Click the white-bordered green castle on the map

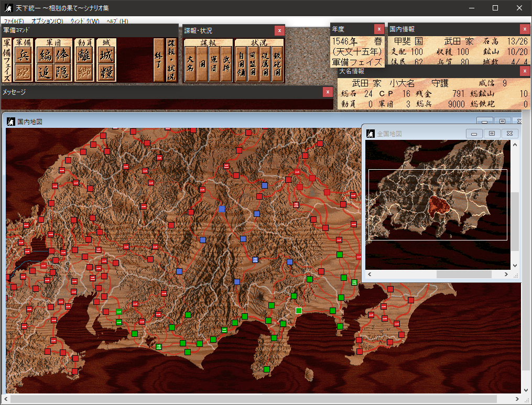coord(299,311)
